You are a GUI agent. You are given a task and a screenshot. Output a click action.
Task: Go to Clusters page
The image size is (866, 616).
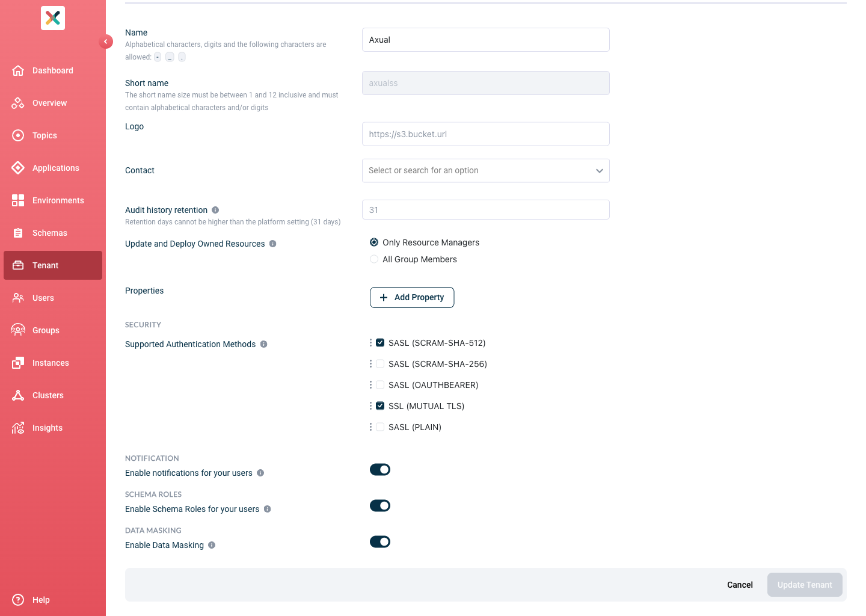pos(53,395)
